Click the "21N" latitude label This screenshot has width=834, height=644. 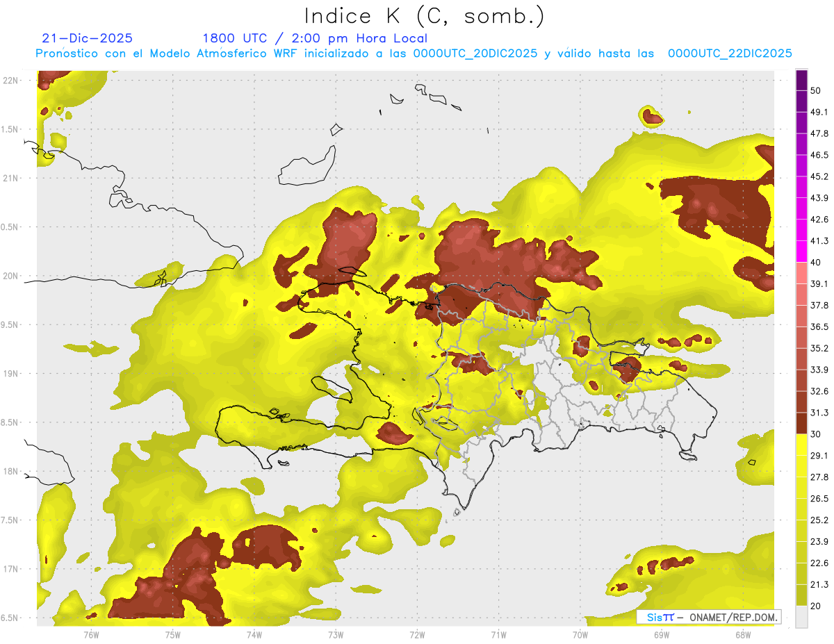click(10, 178)
